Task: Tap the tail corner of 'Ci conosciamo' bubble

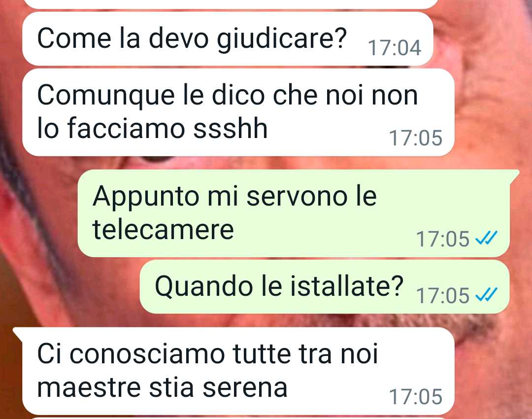Action: click(x=18, y=333)
